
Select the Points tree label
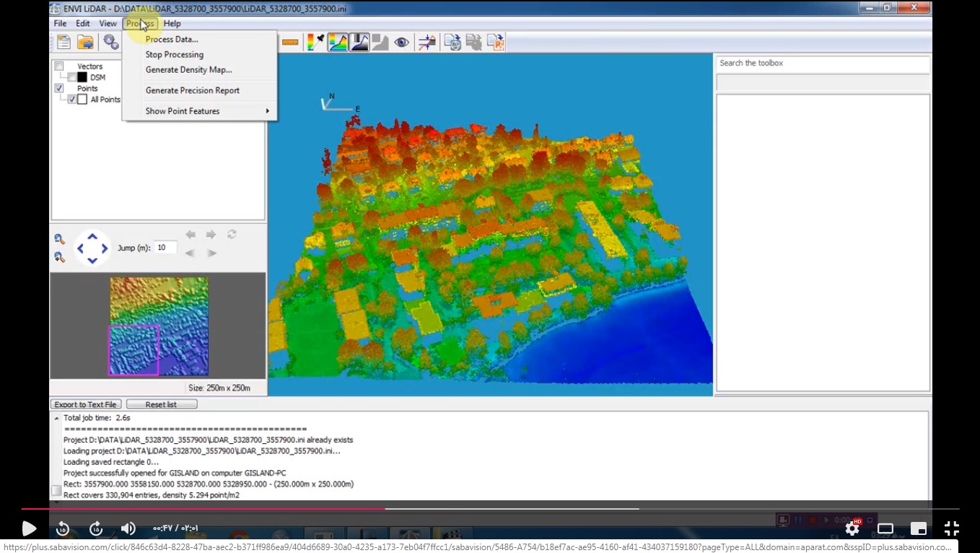pos(87,88)
